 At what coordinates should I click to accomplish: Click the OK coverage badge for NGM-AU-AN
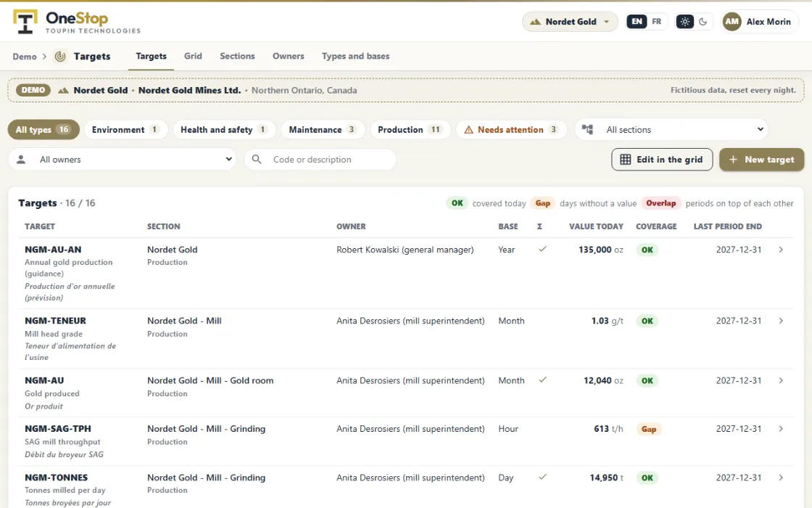tap(647, 250)
